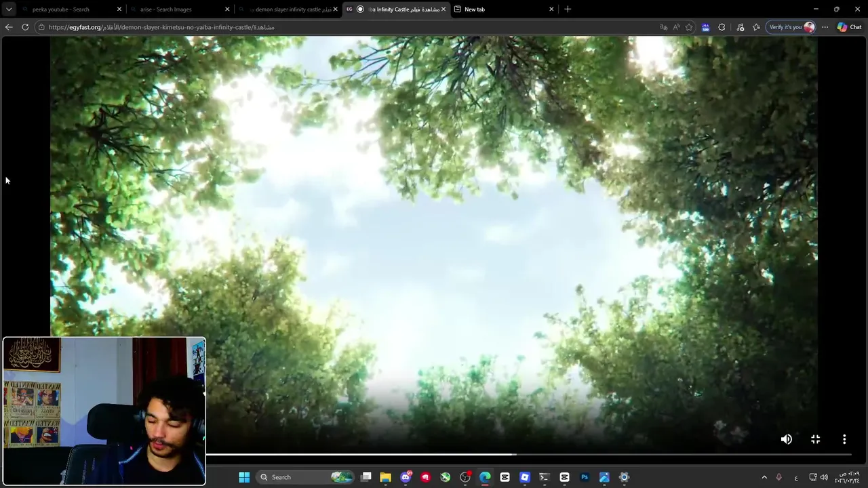868x488 pixels.
Task: Close the arise Search Images tab
Action: pos(227,9)
